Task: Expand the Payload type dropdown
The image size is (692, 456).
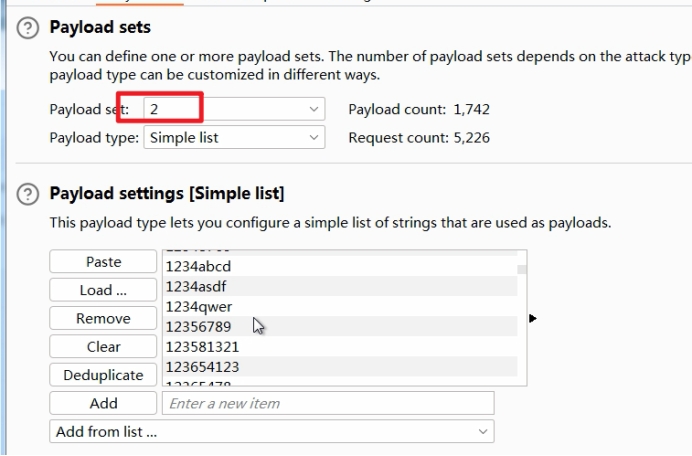Action: (234, 137)
